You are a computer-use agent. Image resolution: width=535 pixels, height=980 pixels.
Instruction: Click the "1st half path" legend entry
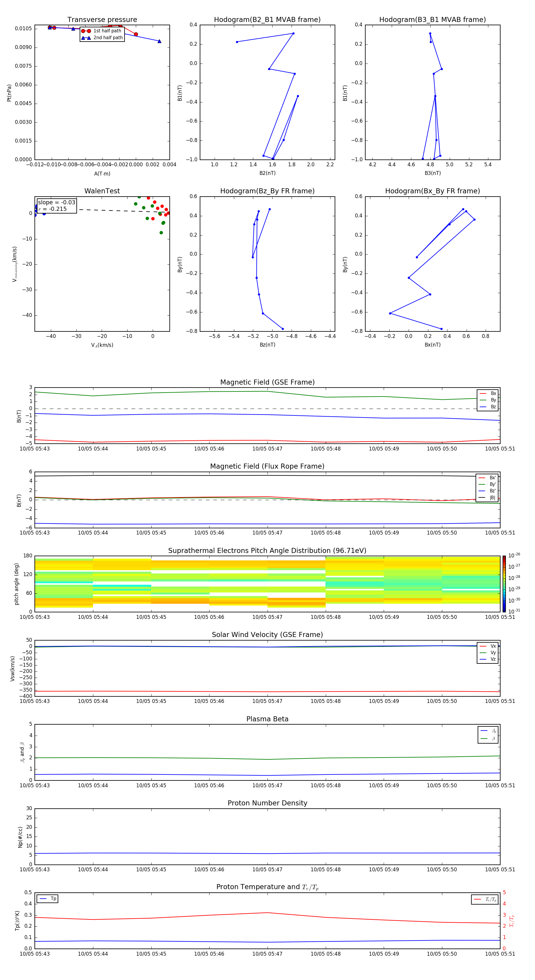pos(102,31)
